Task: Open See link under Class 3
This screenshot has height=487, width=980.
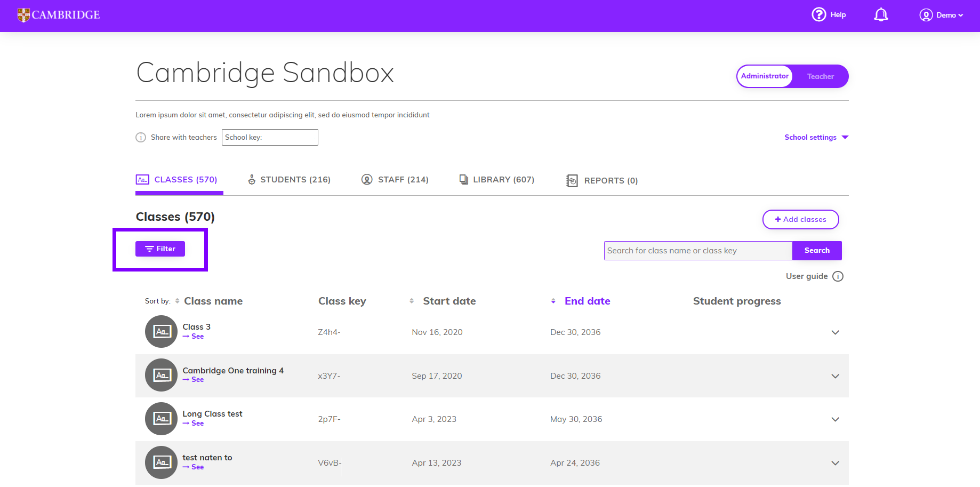Action: pos(193,337)
